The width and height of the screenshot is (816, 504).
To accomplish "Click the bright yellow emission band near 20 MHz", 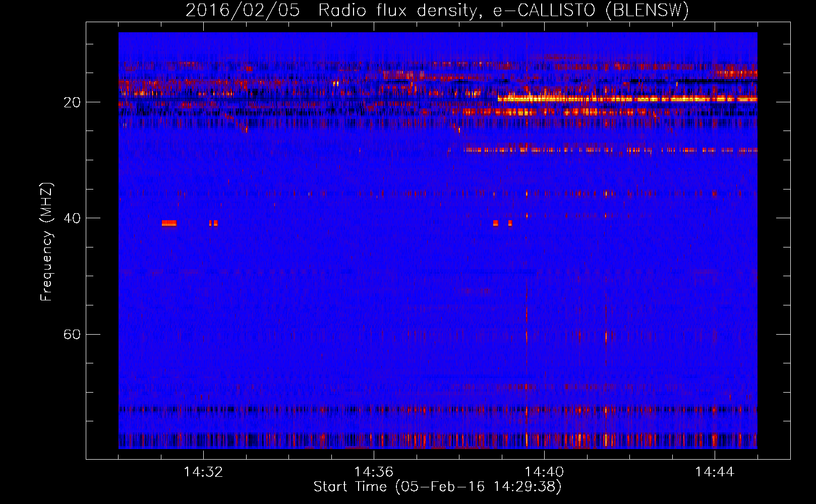I will 627,99.
